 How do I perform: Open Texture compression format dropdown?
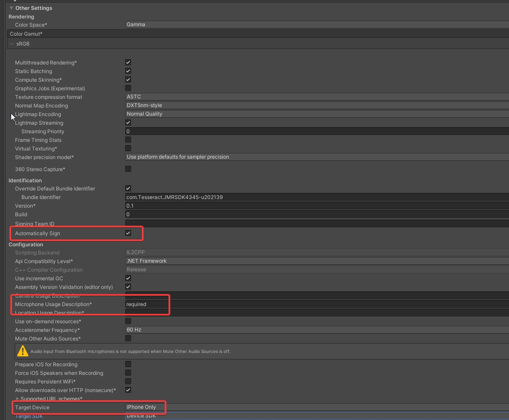(316, 97)
